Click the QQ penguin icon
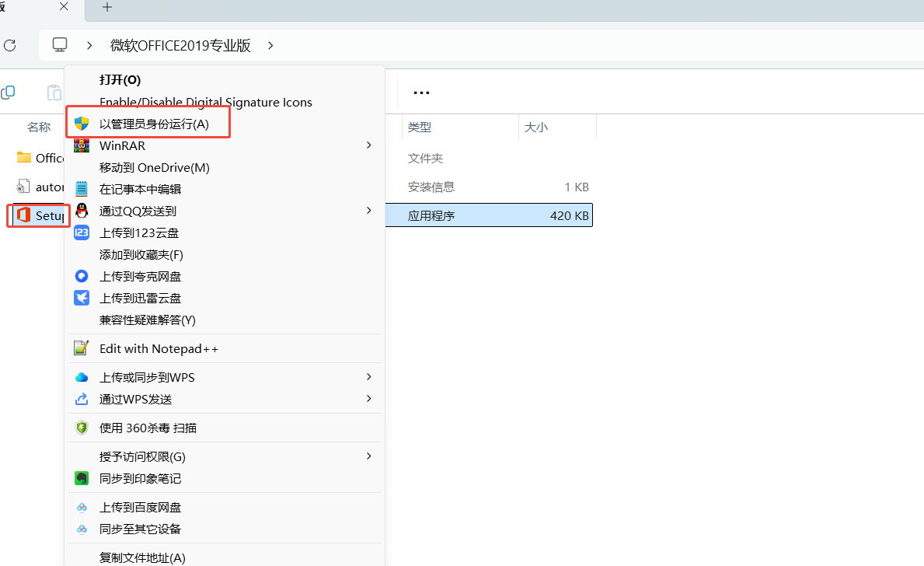The height and width of the screenshot is (566, 924). click(82, 211)
